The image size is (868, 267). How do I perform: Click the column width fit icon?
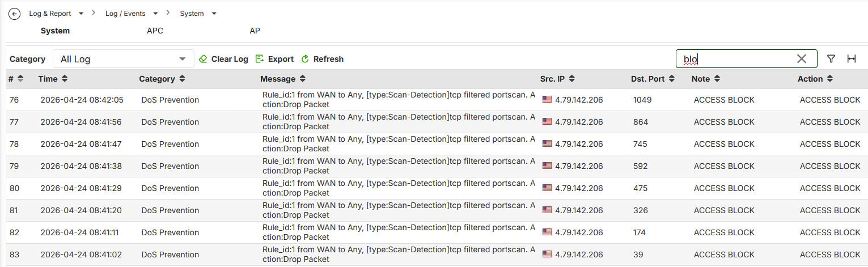[x=851, y=59]
